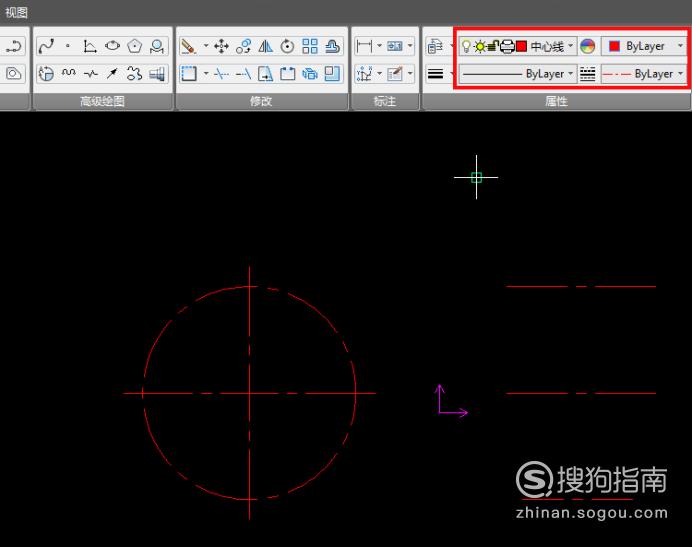Select the arrow leader tool

pyautogui.click(x=113, y=73)
